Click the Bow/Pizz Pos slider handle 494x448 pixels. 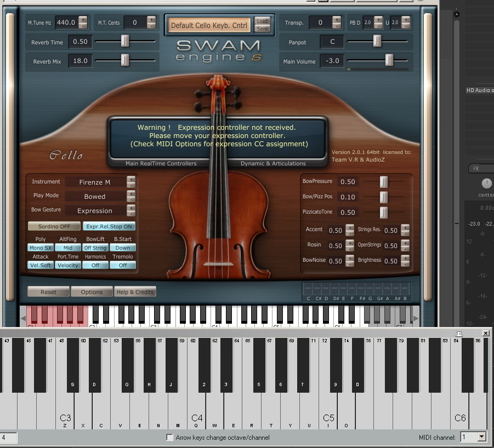pyautogui.click(x=384, y=197)
